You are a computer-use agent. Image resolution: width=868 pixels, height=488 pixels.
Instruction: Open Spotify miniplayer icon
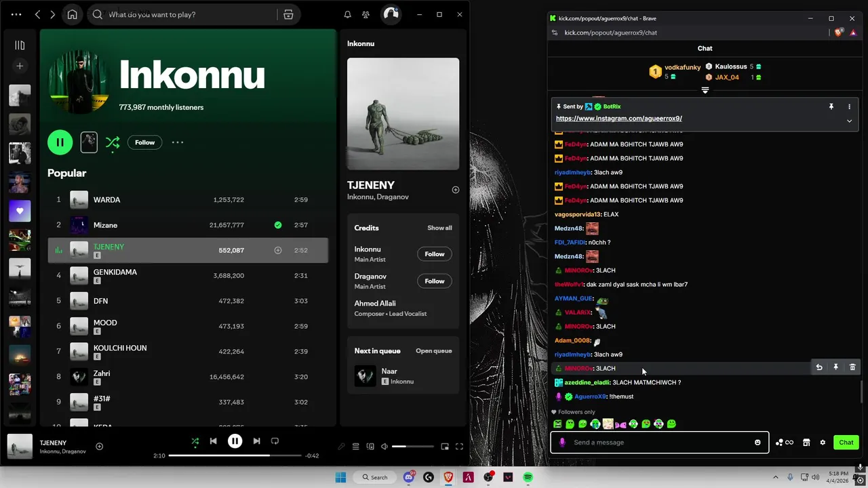click(x=445, y=447)
